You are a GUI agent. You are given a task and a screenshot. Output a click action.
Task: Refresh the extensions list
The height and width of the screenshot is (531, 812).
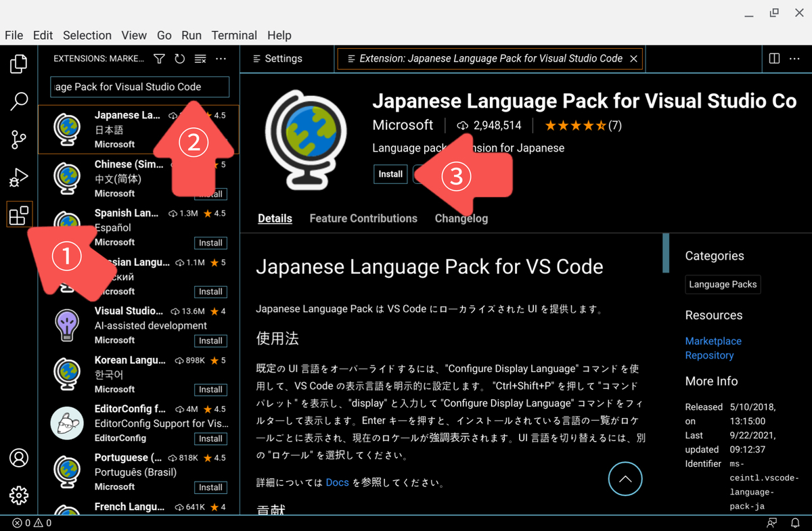(179, 59)
